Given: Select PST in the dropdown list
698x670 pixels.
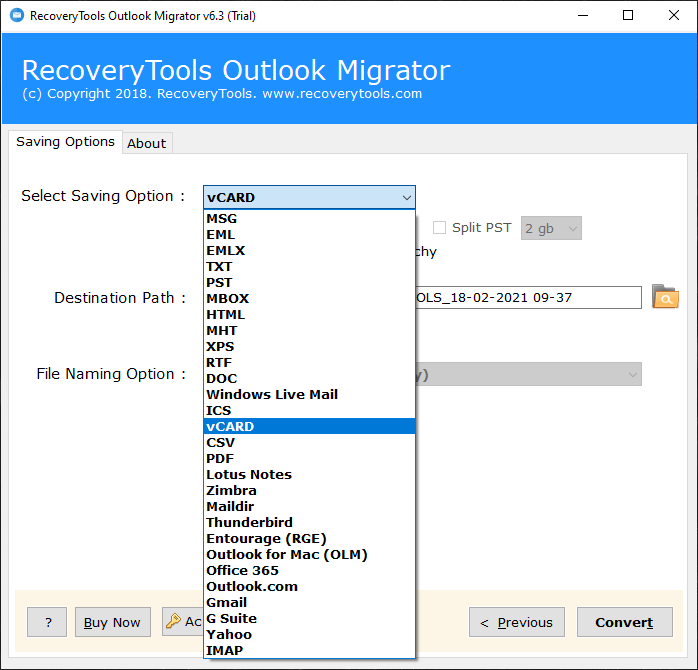Looking at the screenshot, I should (x=309, y=283).
